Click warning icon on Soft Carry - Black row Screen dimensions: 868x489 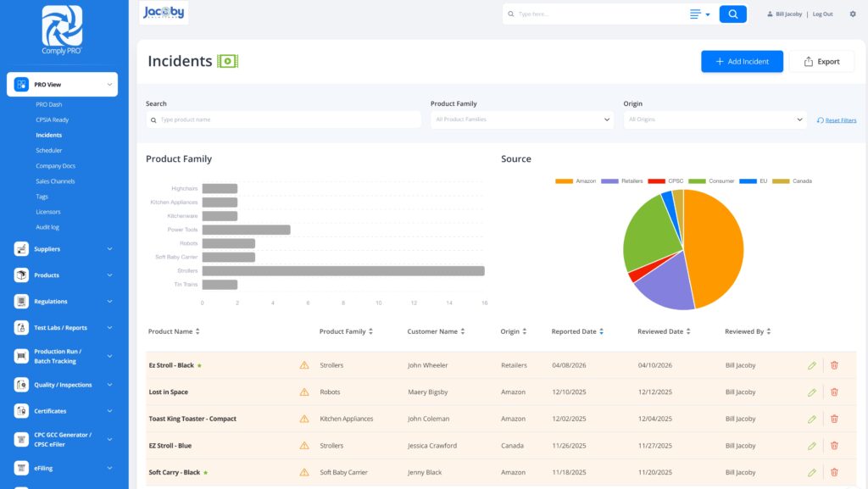coord(304,472)
